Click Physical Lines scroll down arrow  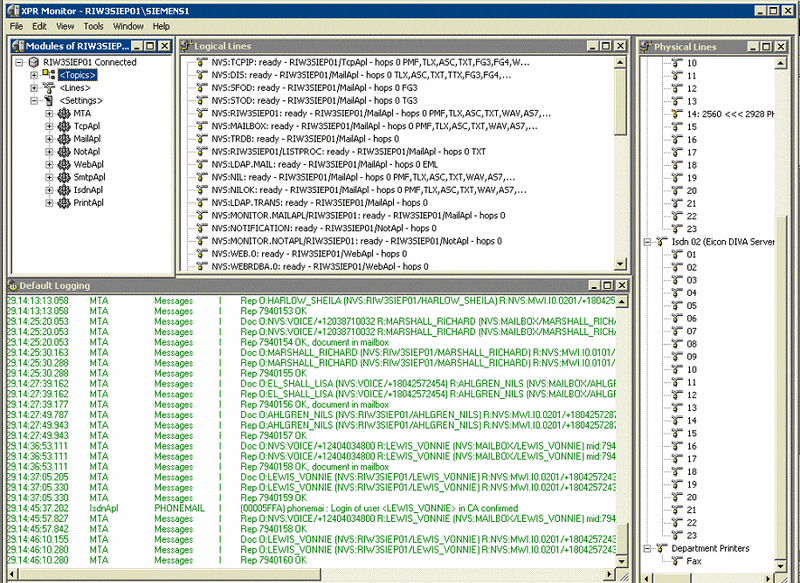pyautogui.click(x=780, y=566)
